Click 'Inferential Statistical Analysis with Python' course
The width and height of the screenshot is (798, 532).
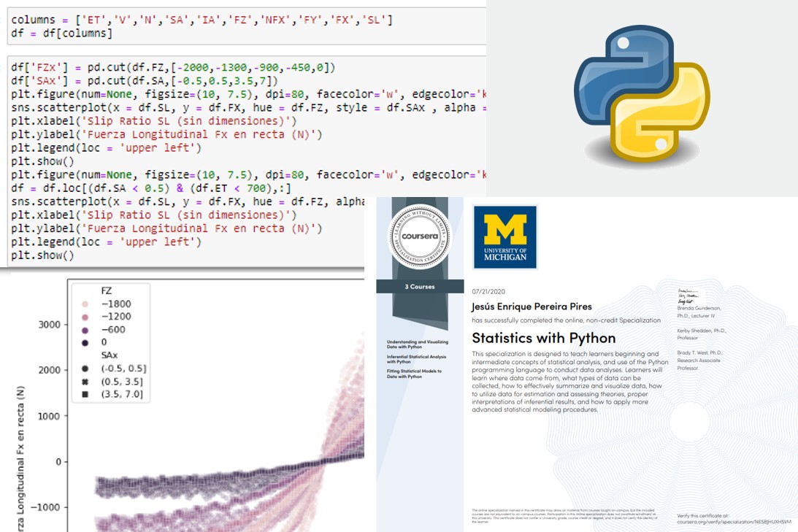[416, 359]
